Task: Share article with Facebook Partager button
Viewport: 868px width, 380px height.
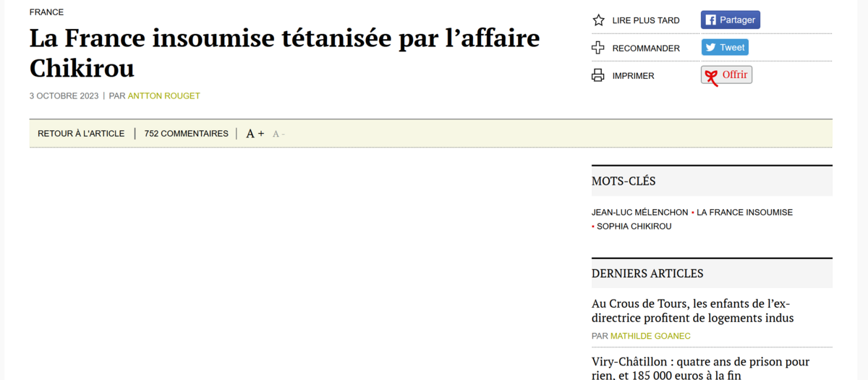Action: [730, 20]
